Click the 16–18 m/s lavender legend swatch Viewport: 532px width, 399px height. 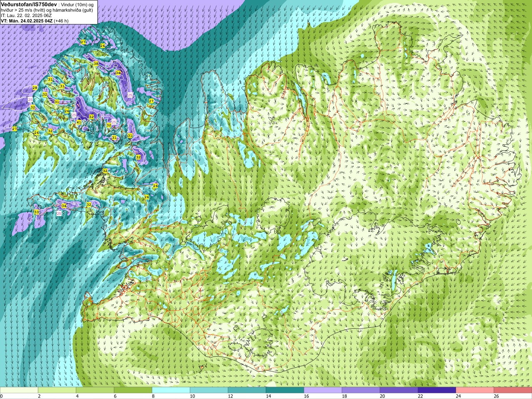(323, 390)
